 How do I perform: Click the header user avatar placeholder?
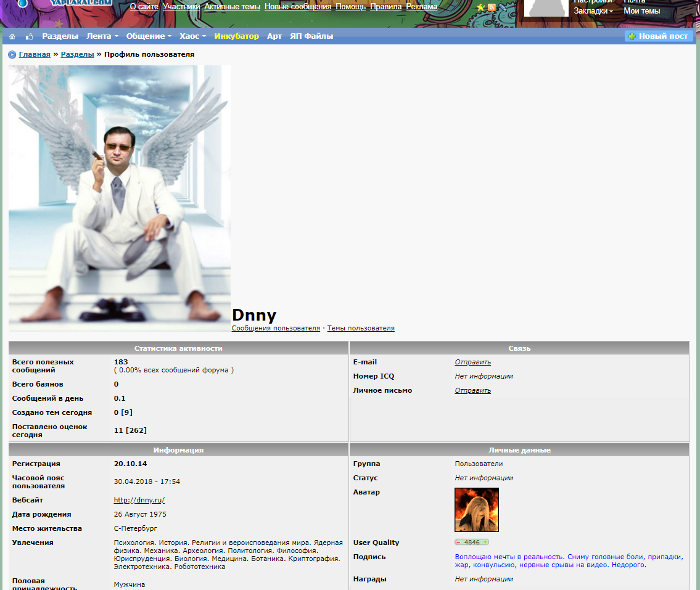[546, 8]
